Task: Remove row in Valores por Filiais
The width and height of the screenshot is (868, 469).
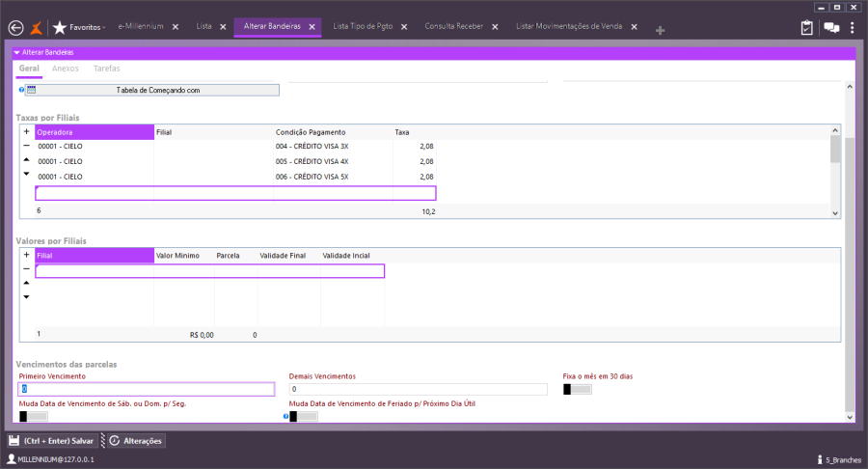Action: [x=27, y=268]
